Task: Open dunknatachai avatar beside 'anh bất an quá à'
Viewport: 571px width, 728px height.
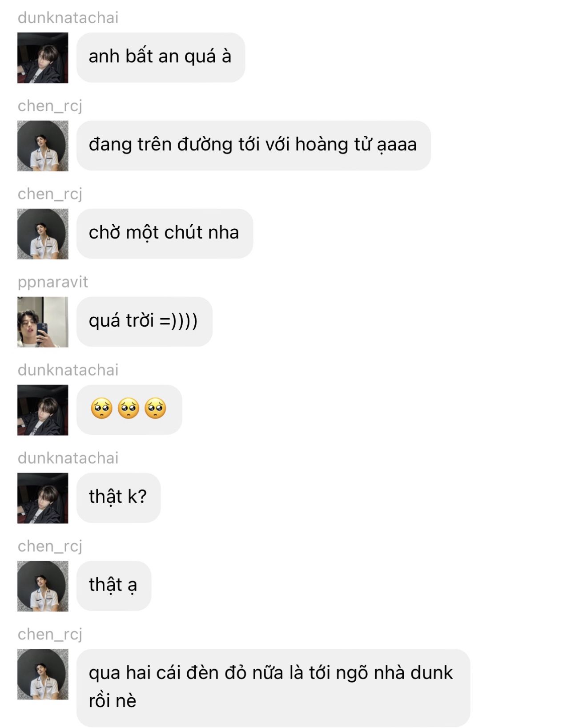Action: tap(43, 58)
